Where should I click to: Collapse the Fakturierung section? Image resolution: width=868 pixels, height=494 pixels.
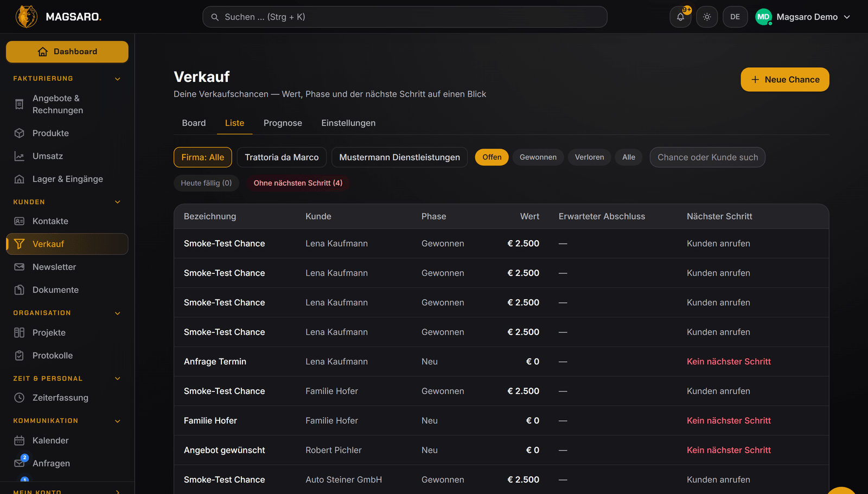pos(118,79)
